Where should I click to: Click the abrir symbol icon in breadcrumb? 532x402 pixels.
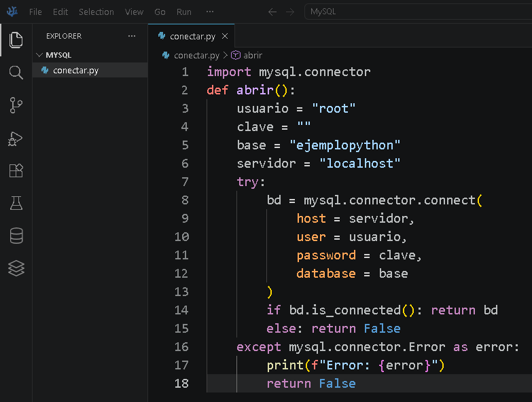pyautogui.click(x=236, y=55)
